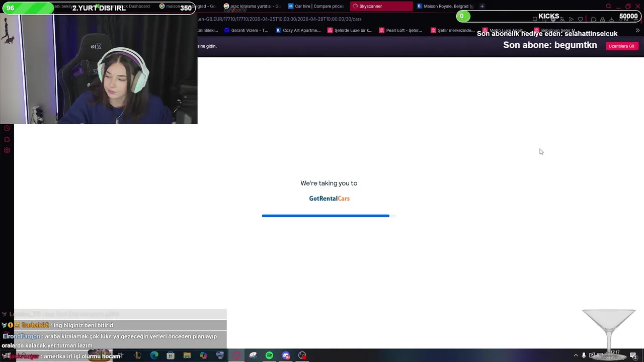Open Garanti Vizem bookmark
Image resolution: width=644 pixels, height=362 pixels.
(x=247, y=30)
